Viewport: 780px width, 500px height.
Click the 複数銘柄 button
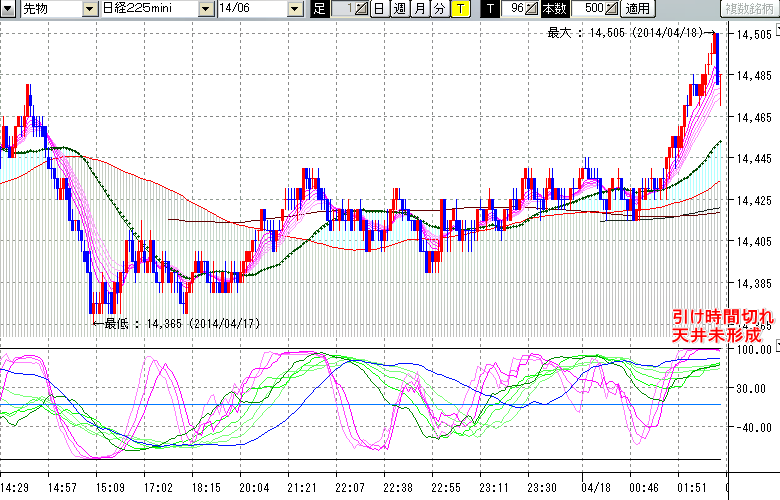[x=750, y=9]
